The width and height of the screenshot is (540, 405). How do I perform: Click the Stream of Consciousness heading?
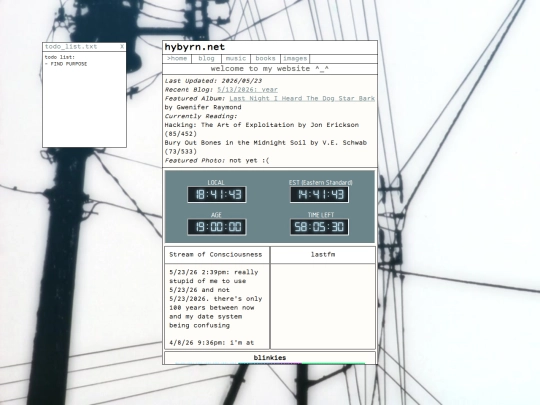pos(216,255)
